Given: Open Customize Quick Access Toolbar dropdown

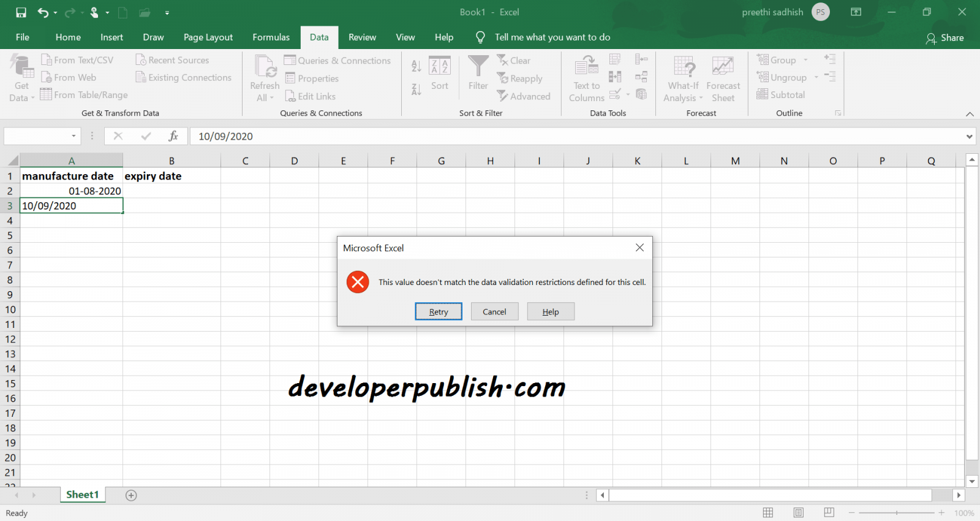Looking at the screenshot, I should [167, 12].
